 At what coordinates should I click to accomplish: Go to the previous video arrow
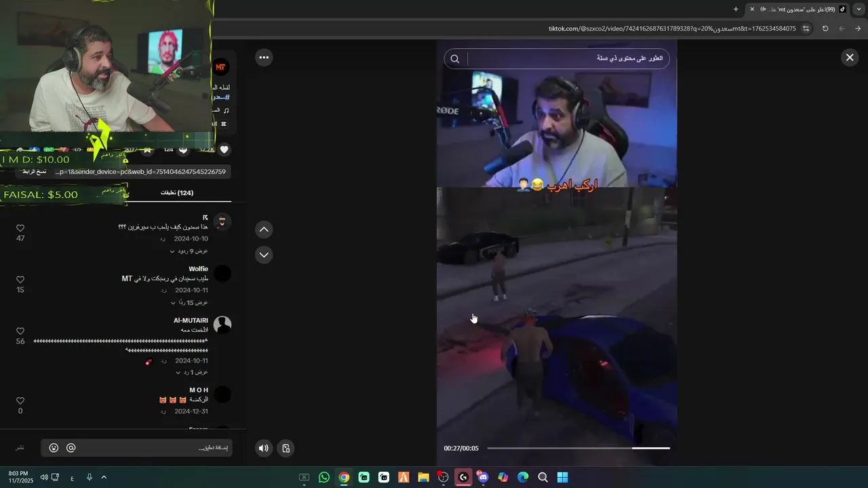coord(264,230)
